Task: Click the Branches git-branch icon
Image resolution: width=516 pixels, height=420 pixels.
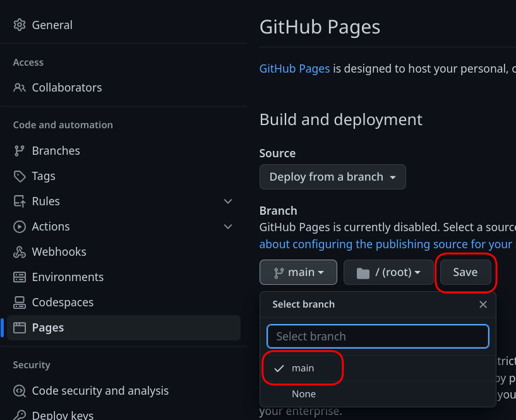Action: [20, 151]
